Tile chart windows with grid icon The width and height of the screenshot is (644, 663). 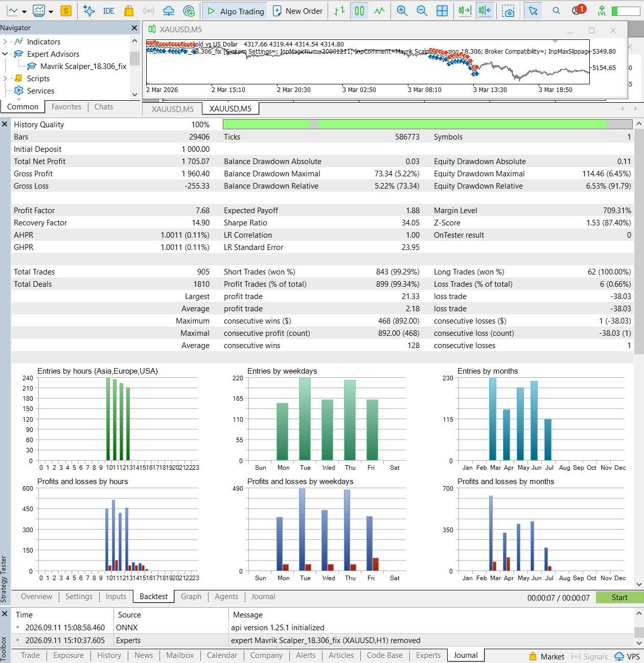[442, 11]
